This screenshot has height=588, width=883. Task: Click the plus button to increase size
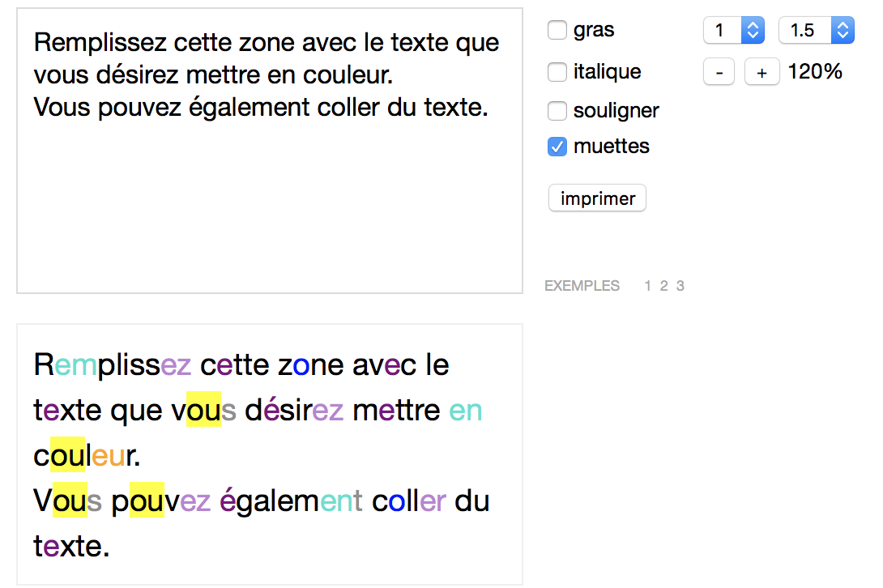(761, 72)
